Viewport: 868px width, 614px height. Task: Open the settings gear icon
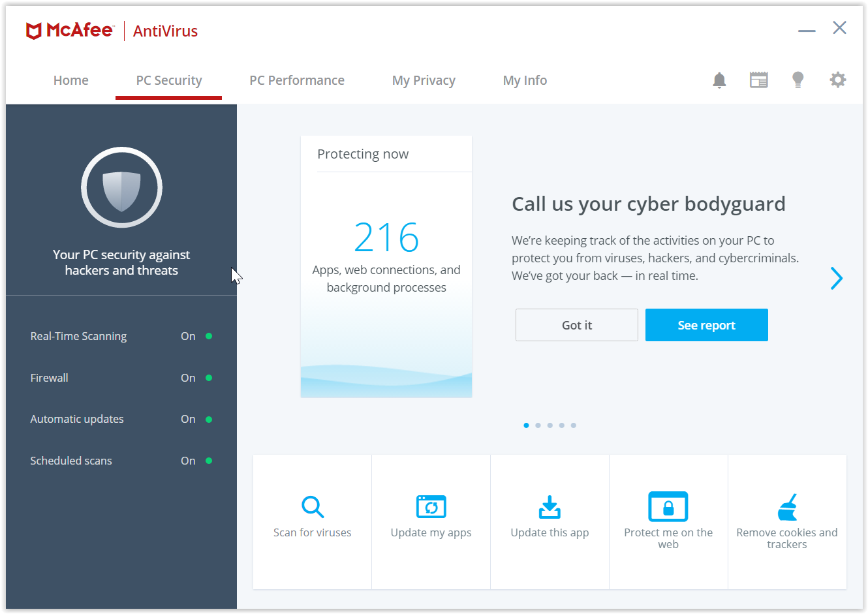coord(838,80)
